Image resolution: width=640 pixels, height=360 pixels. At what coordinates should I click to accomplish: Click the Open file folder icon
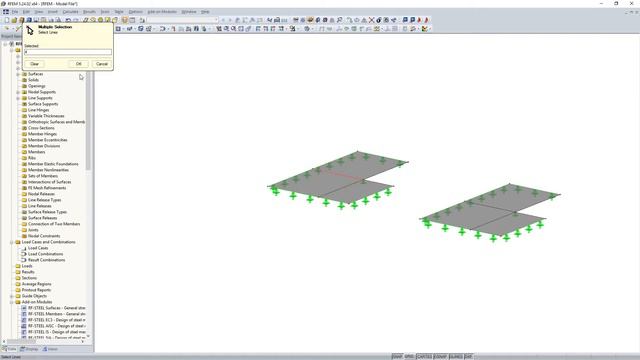[x=14, y=20]
